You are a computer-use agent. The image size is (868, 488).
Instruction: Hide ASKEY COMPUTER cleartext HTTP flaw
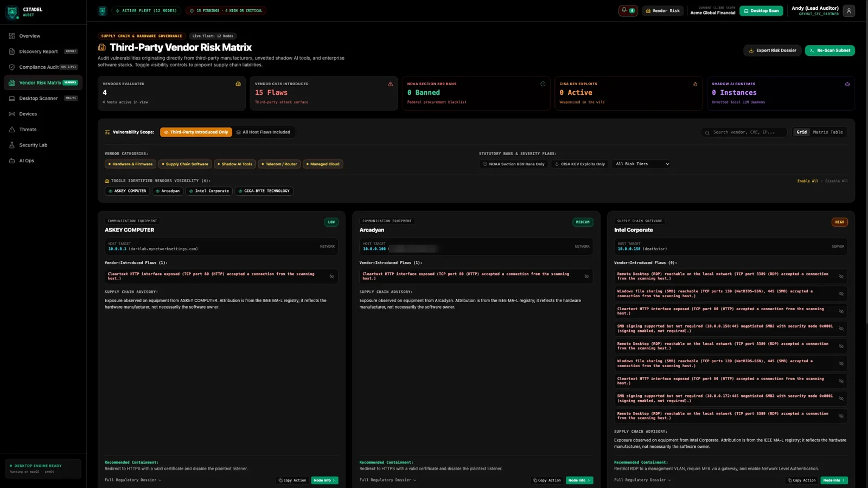coord(331,277)
